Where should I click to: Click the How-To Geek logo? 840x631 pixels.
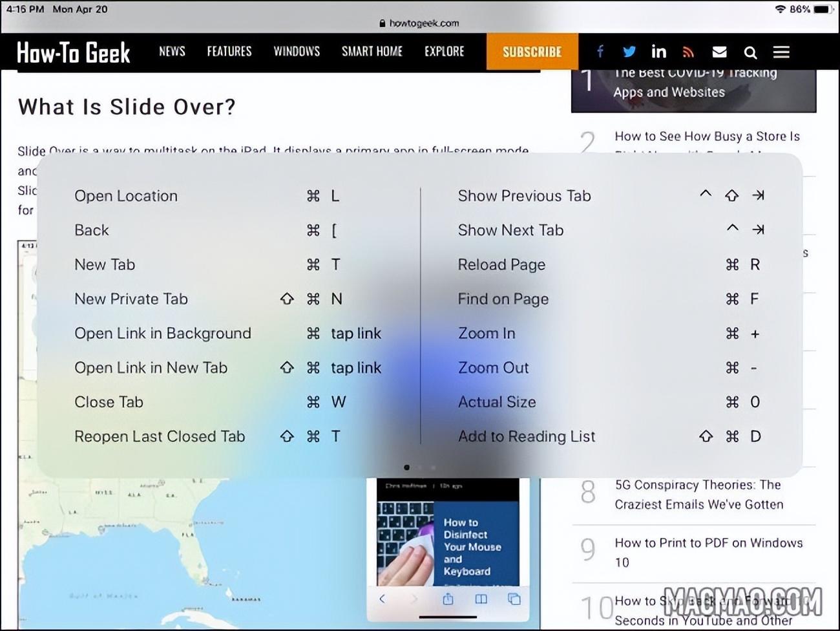(74, 52)
